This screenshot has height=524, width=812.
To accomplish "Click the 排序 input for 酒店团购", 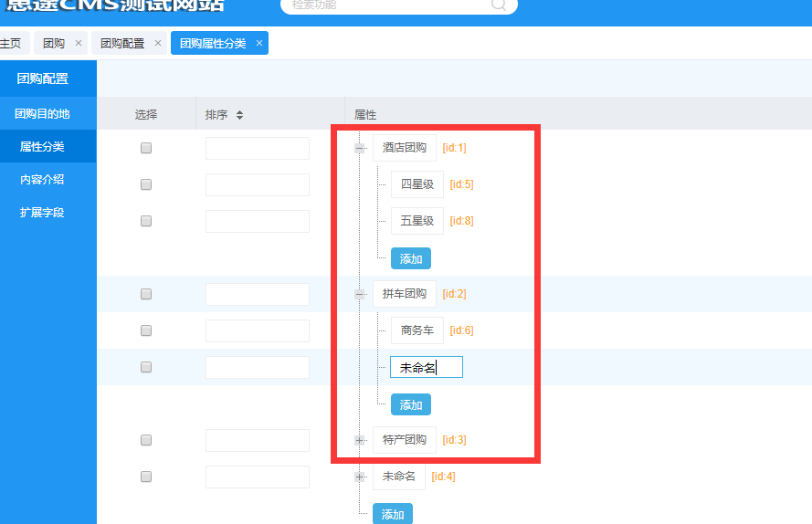I will 257,148.
